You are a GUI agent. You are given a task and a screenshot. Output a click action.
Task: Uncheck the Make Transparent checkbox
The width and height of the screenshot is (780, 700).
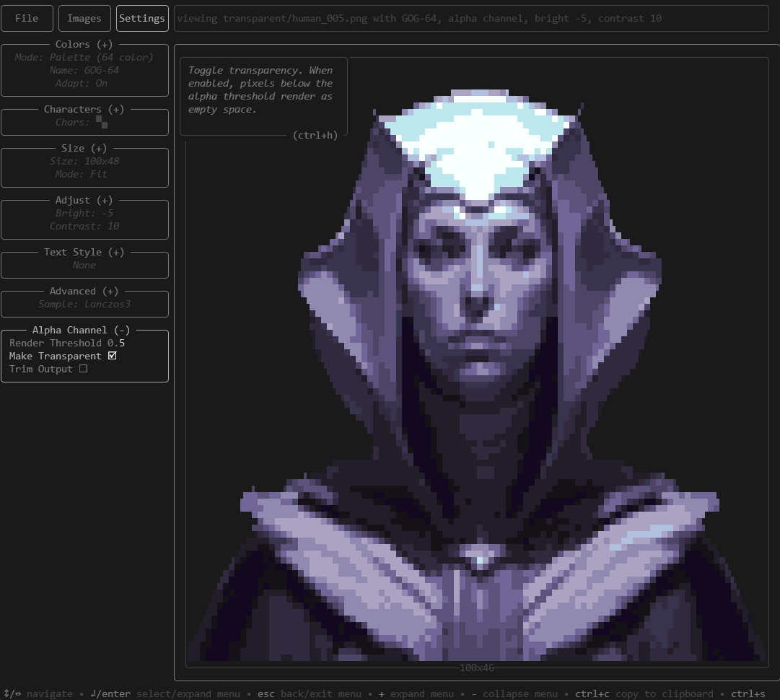[x=113, y=356]
